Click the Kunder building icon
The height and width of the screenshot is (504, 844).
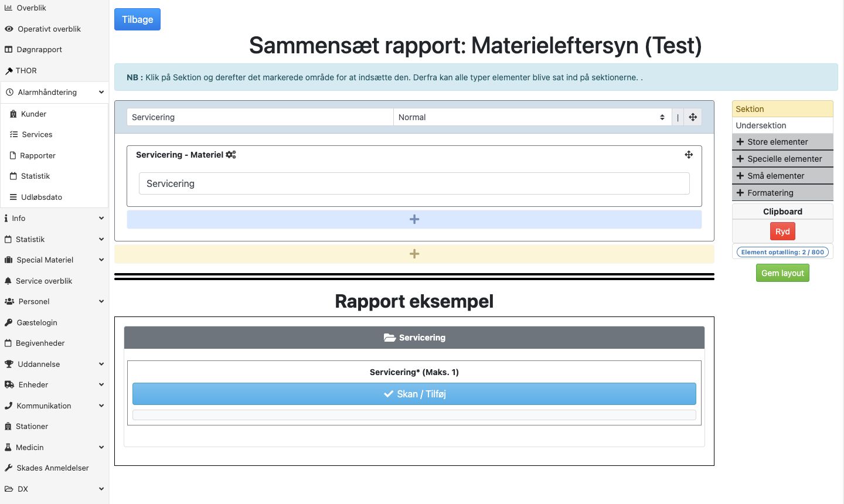click(x=13, y=114)
